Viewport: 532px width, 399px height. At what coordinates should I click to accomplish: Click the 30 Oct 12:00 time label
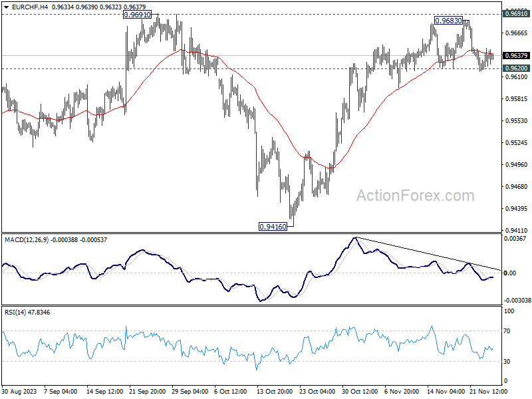coord(360,391)
